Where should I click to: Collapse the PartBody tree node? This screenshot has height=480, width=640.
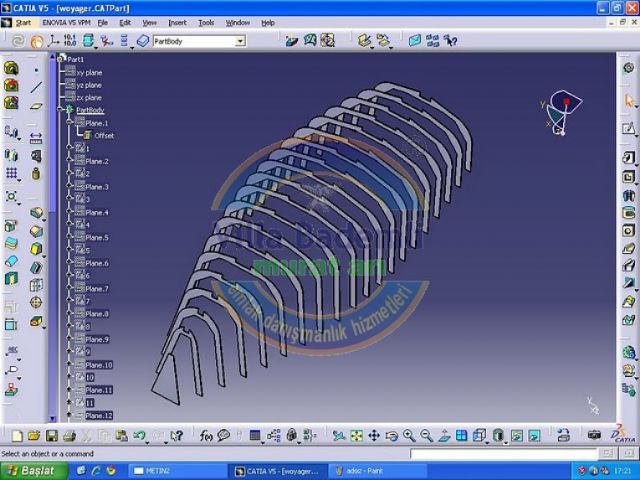[x=61, y=109]
